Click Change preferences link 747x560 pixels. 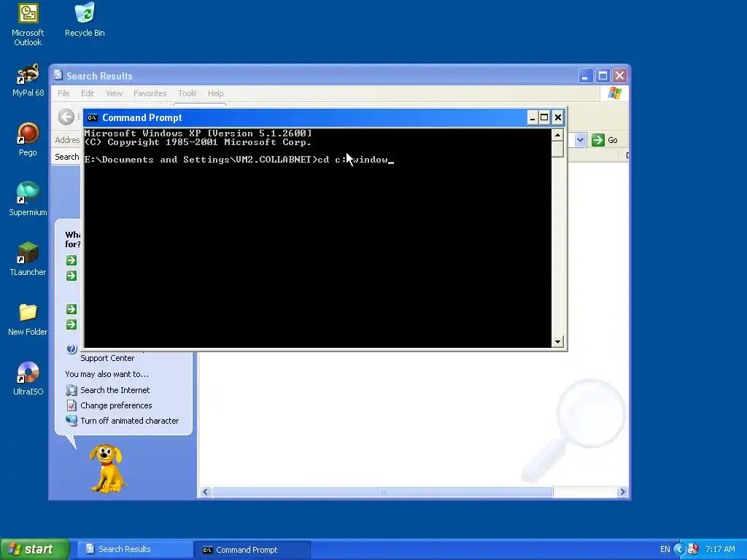(x=116, y=405)
